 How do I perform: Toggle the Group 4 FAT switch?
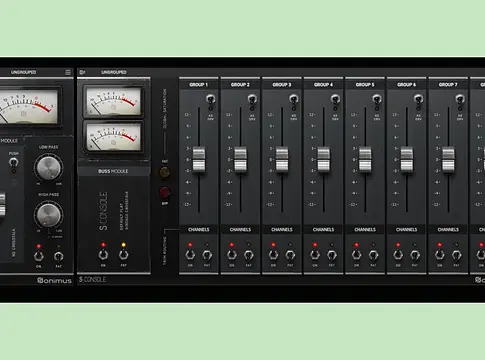(x=332, y=255)
